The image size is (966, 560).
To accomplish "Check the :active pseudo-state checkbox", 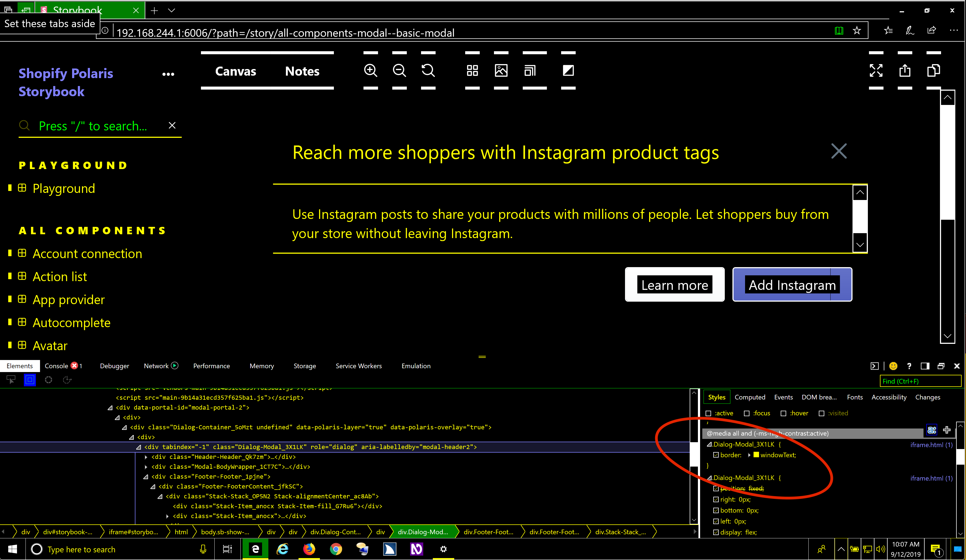I will pos(708,413).
